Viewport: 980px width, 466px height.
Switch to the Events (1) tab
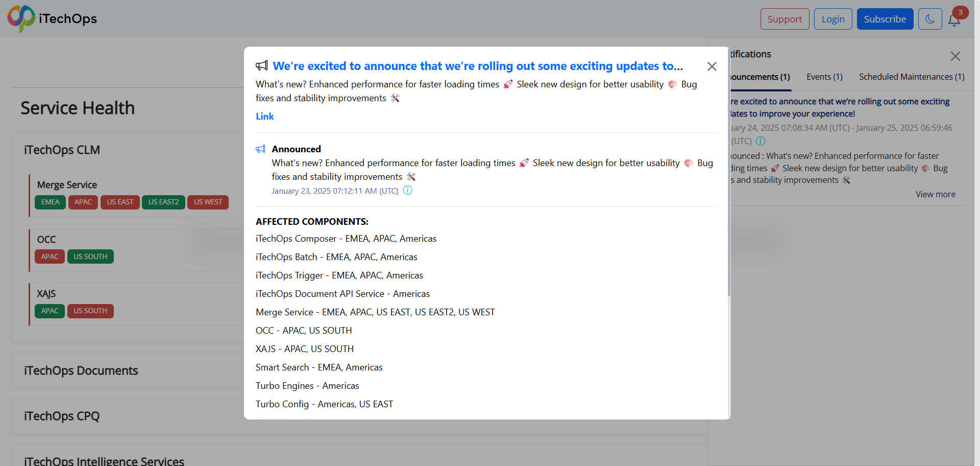[x=824, y=77]
